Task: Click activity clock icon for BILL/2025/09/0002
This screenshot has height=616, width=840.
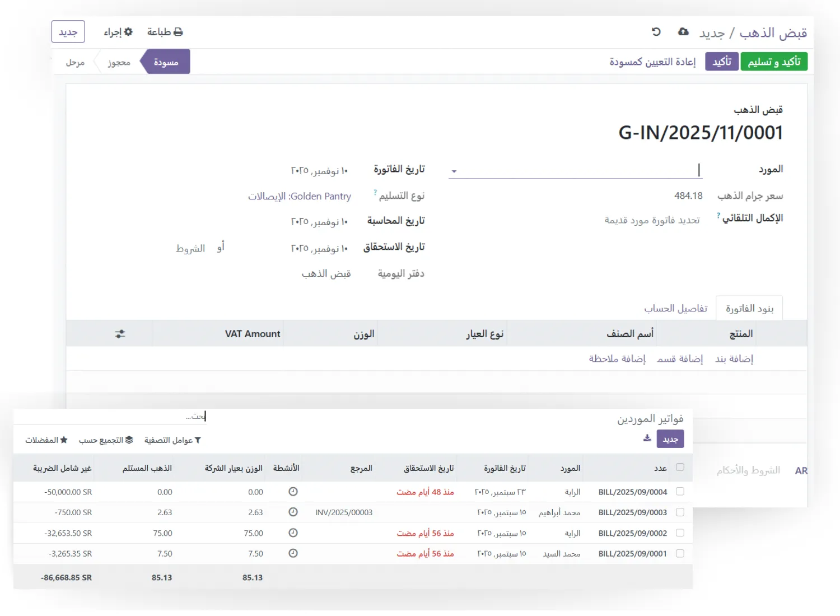Action: pyautogui.click(x=293, y=533)
